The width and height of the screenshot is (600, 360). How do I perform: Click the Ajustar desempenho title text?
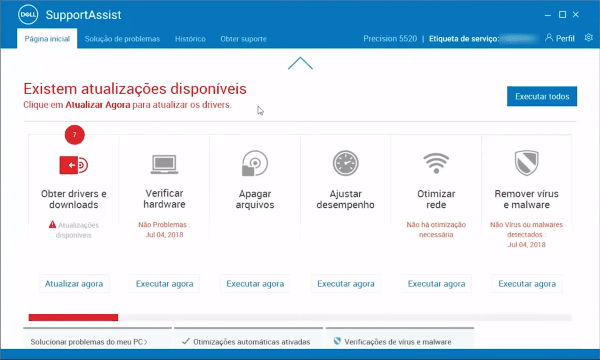coord(346,199)
